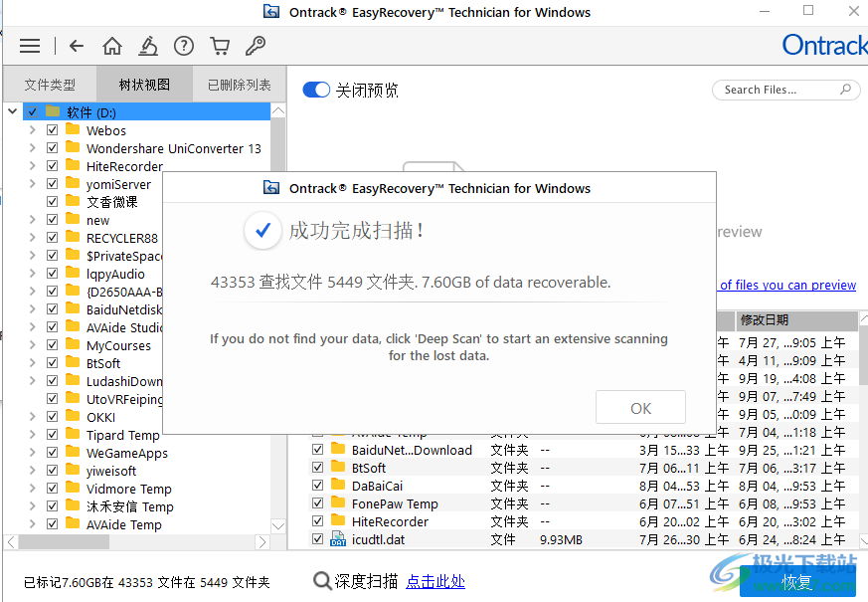Viewport: 868px width, 602px height.
Task: Click the Vidmore Temp folder icon
Action: click(x=73, y=488)
